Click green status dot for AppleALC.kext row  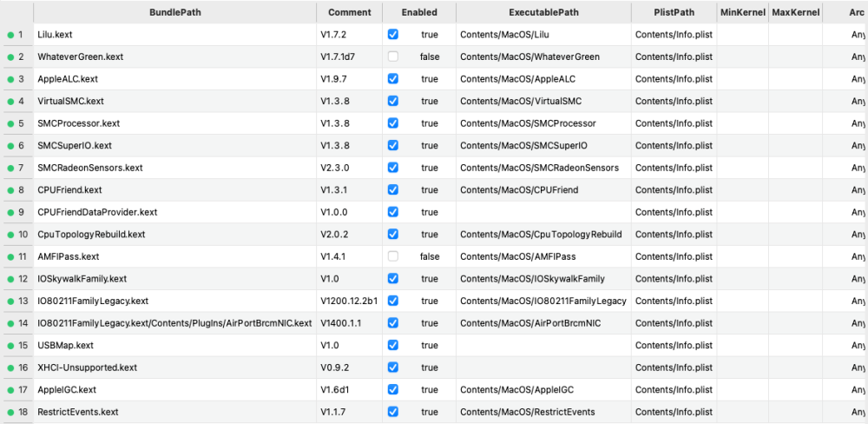click(10, 79)
